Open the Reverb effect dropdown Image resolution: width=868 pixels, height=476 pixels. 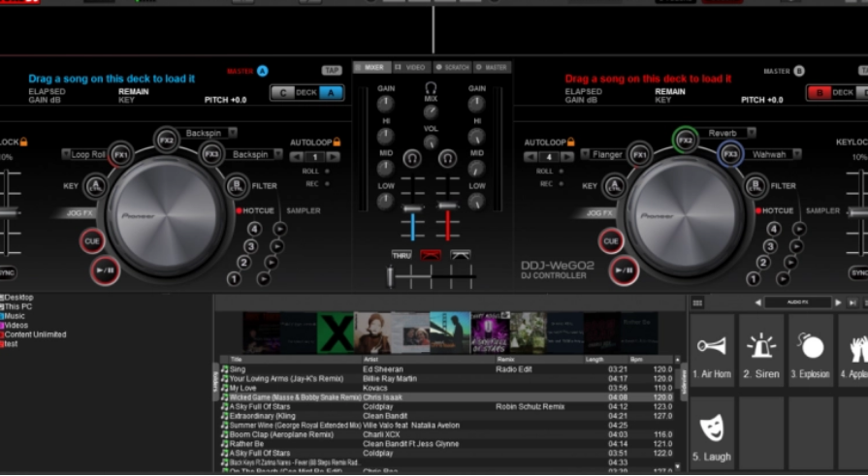coord(752,133)
